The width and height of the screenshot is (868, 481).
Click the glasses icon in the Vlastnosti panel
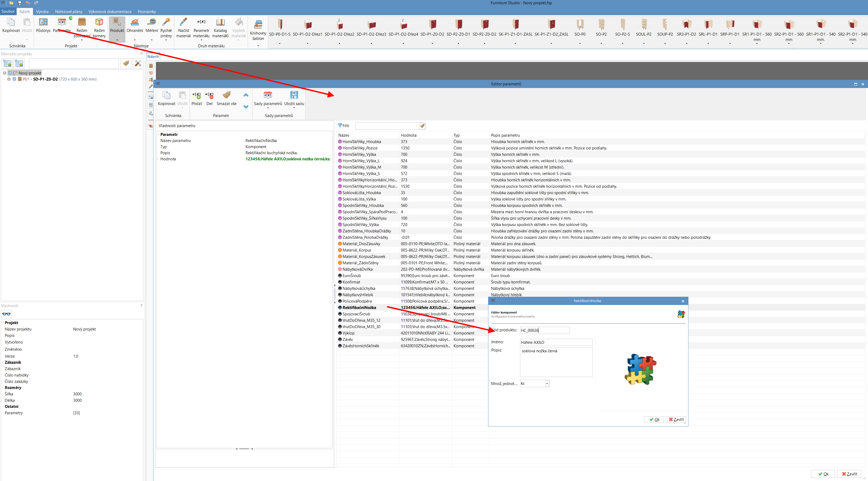[x=6, y=314]
